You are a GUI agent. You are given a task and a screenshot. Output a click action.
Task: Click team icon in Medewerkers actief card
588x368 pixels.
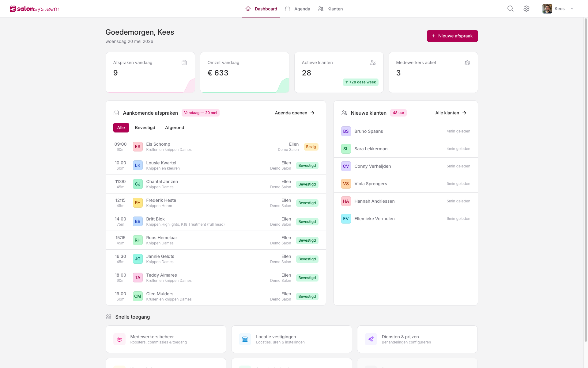click(x=467, y=63)
